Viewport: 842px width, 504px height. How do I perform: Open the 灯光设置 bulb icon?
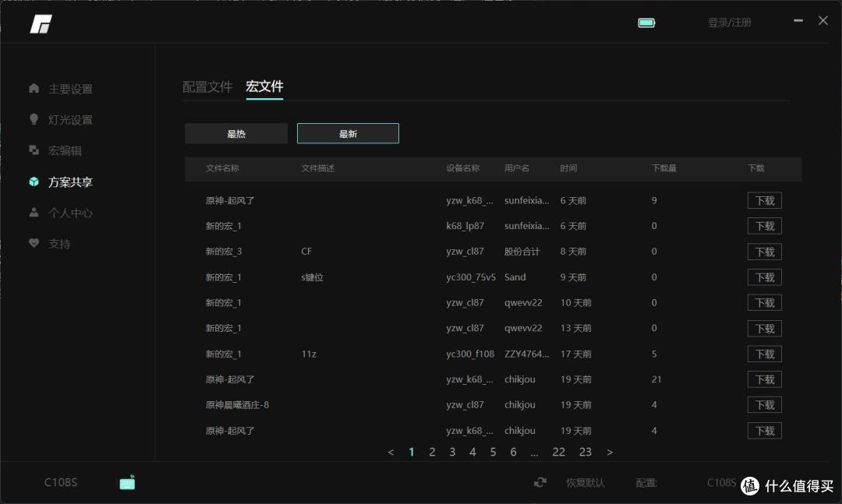click(x=34, y=119)
